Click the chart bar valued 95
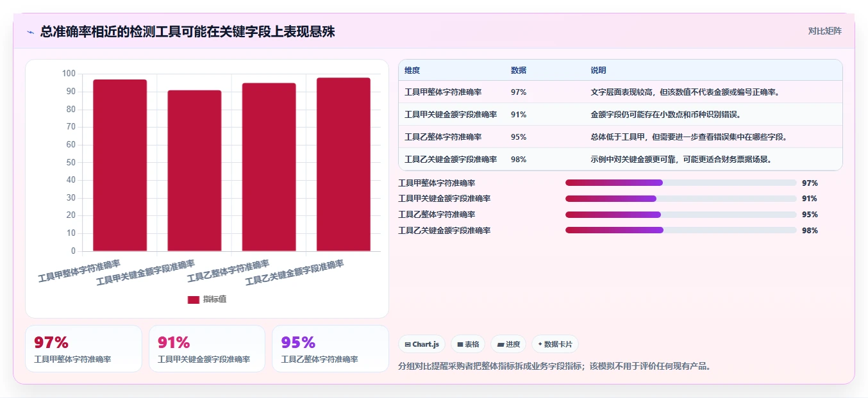This screenshot has height=398, width=868. click(x=269, y=167)
